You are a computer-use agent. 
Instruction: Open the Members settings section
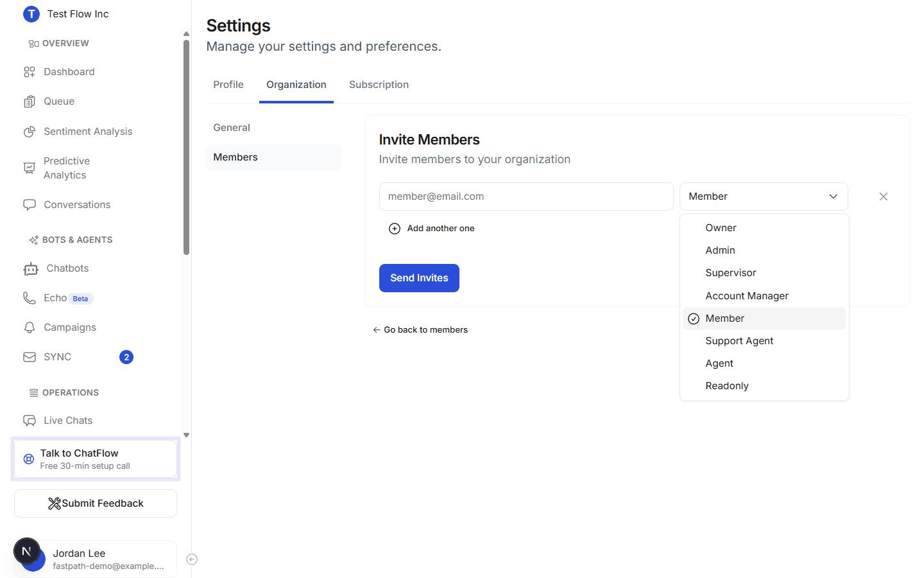273,157
